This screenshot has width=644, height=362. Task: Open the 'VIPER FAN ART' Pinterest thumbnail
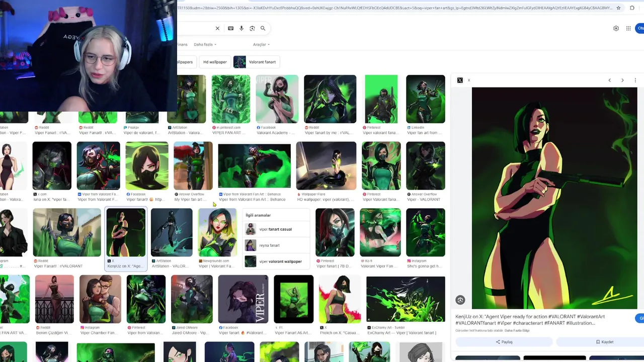tap(230, 99)
